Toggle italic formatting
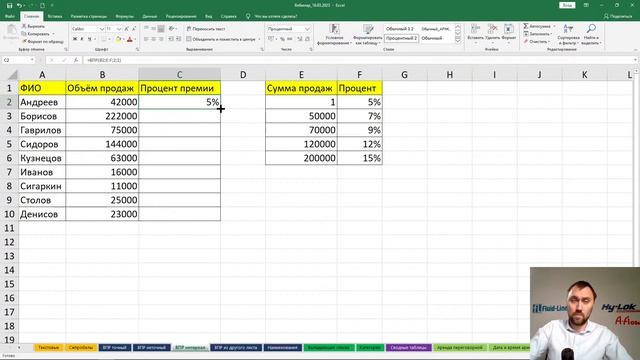The image size is (640, 360). coord(82,39)
